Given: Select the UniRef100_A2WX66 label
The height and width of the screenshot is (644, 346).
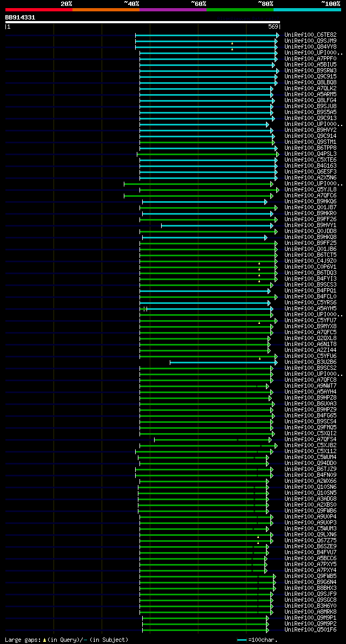Looking at the screenshot, I should [x=310, y=481].
